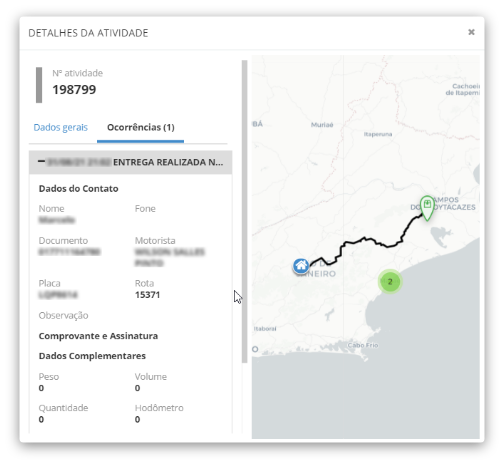The height and width of the screenshot is (465, 504).
Task: Click the green delivery pin at Campos
Action: click(427, 207)
